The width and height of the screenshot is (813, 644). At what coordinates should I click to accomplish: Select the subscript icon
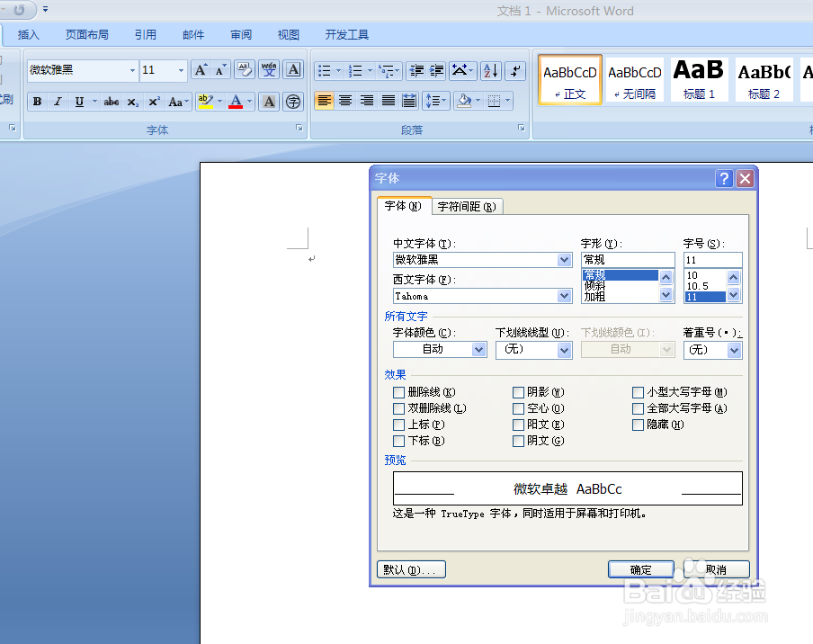(x=131, y=101)
